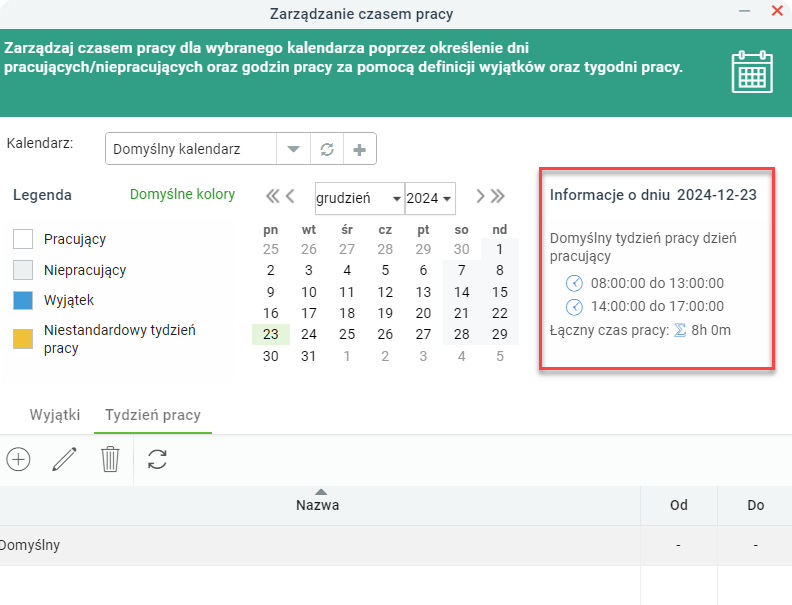The height and width of the screenshot is (605, 792).
Task: Go to the previous month arrow
Action: [x=290, y=196]
